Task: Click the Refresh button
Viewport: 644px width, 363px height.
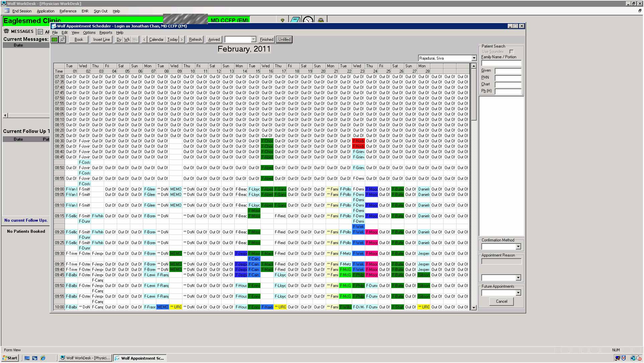Action: click(195, 40)
